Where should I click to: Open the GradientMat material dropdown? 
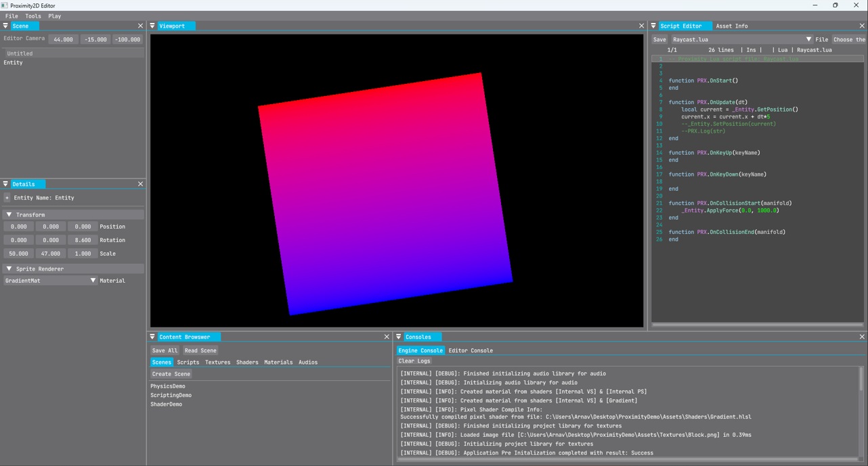93,281
